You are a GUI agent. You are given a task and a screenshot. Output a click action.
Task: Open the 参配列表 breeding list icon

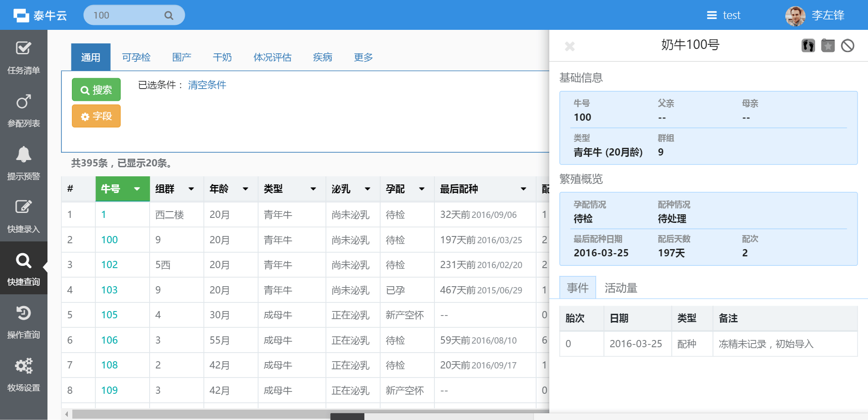[x=24, y=102]
